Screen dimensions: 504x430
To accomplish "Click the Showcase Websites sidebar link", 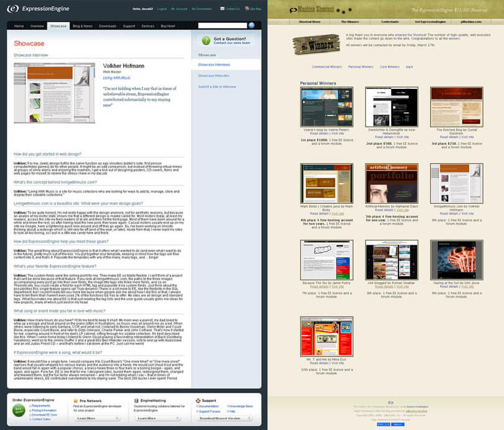I will [x=213, y=76].
